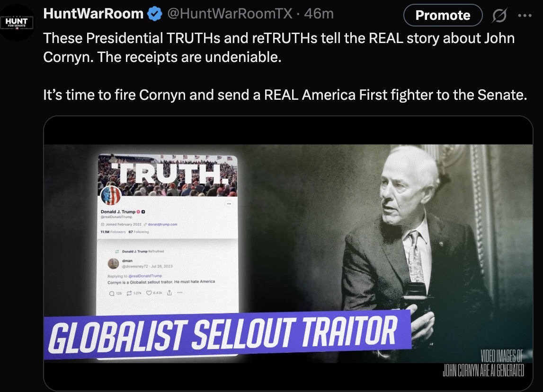Open the Hunt for Senate profile avatar
The width and height of the screenshot is (543, 392).
tap(17, 23)
